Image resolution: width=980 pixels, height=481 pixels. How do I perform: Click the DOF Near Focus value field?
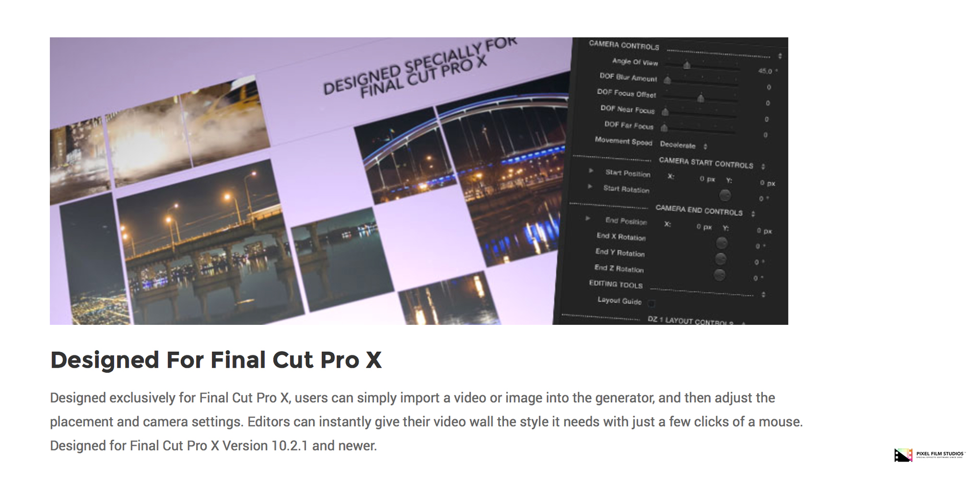pos(766,119)
